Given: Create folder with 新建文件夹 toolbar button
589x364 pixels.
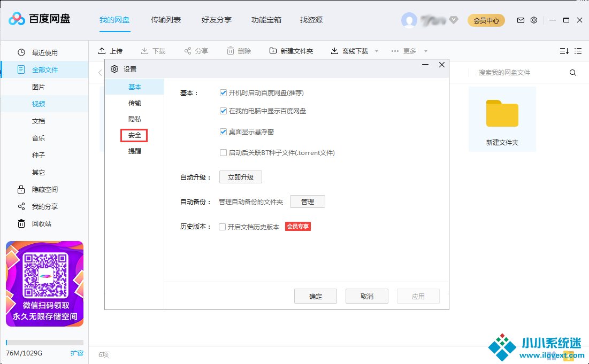Looking at the screenshot, I should [x=291, y=51].
